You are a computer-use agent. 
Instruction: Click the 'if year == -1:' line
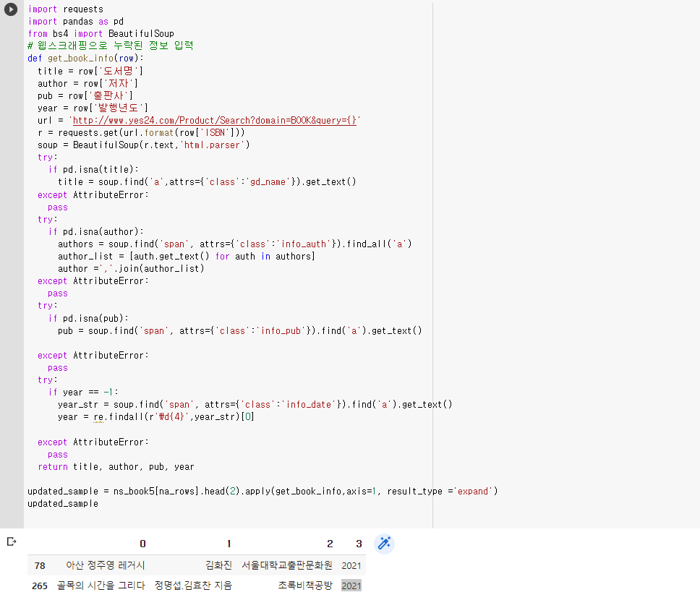pos(83,393)
